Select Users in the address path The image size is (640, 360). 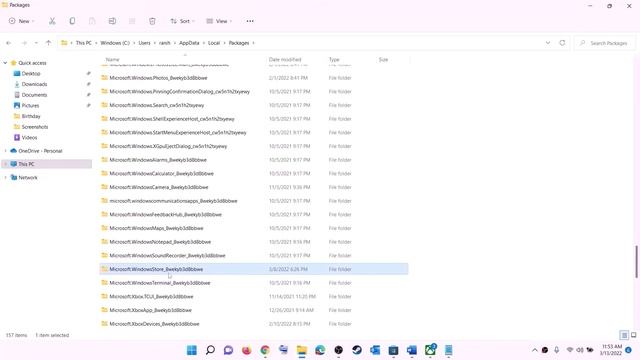144,43
